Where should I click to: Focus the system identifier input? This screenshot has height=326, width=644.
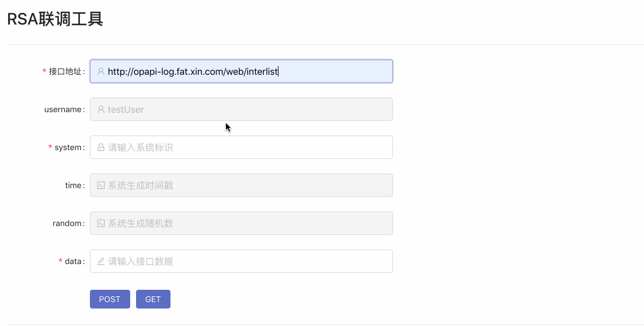245,147
